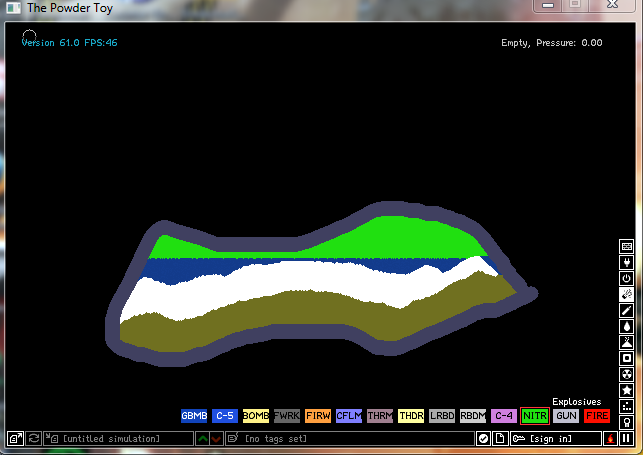Open the fire render options icon
643x455 pixels.
(609, 439)
